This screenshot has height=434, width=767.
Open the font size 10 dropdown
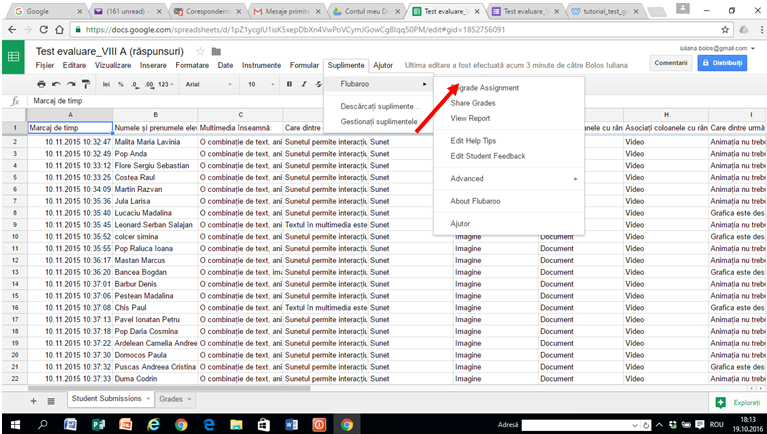[x=260, y=84]
